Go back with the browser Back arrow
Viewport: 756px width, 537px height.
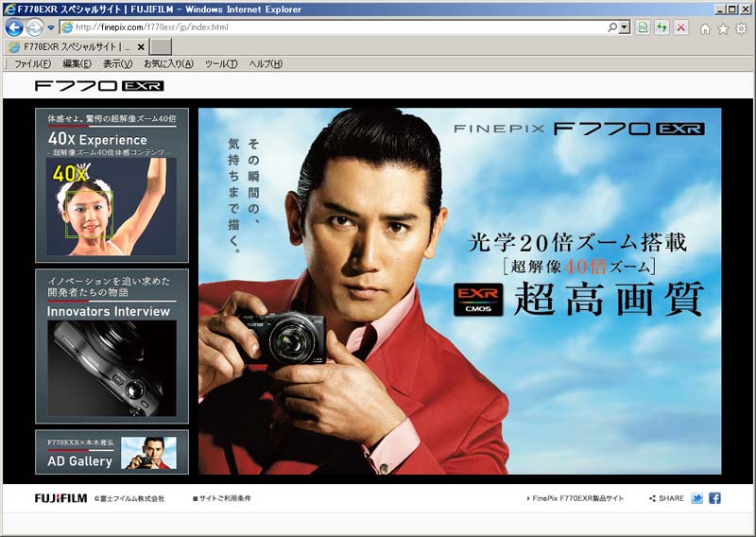pyautogui.click(x=13, y=27)
